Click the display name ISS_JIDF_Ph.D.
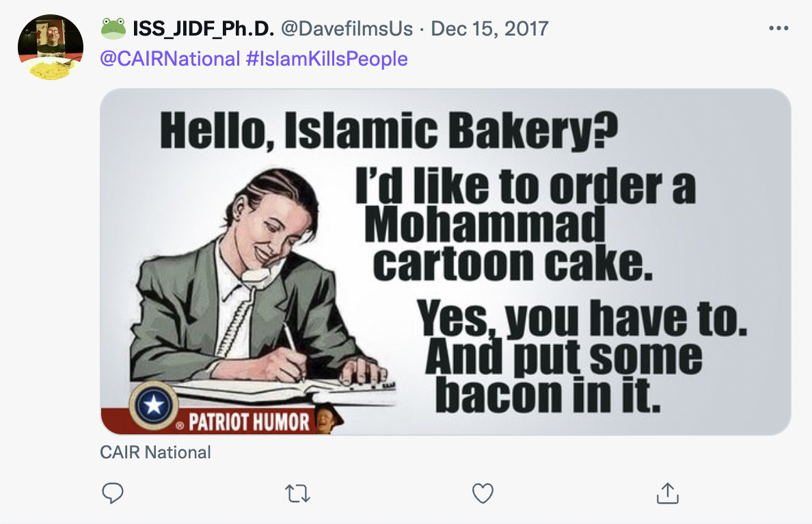The height and width of the screenshot is (524, 812). click(x=204, y=29)
